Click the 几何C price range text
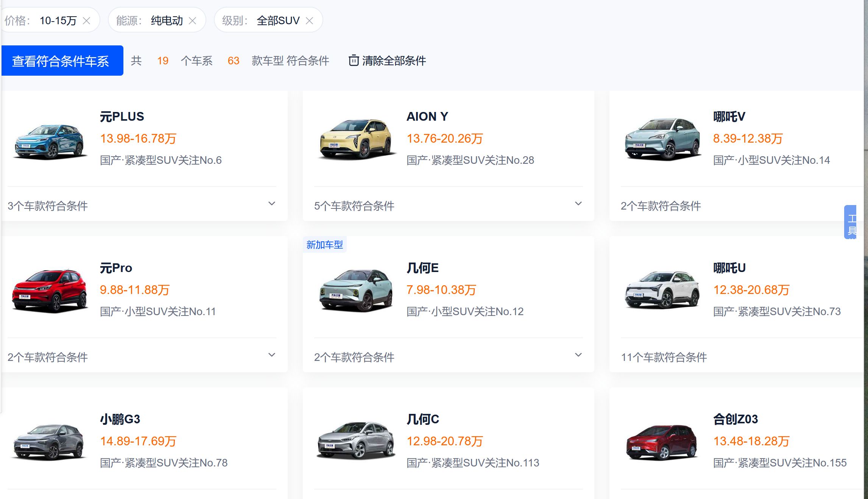 click(x=445, y=441)
